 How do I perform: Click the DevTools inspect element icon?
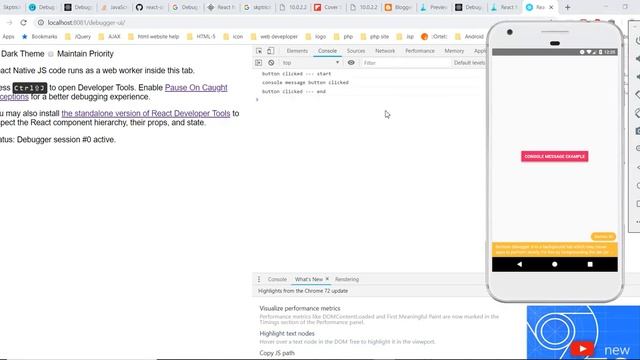pyautogui.click(x=259, y=51)
